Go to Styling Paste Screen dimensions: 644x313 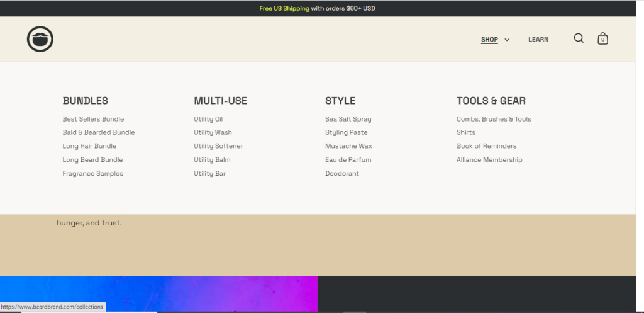pos(347,132)
